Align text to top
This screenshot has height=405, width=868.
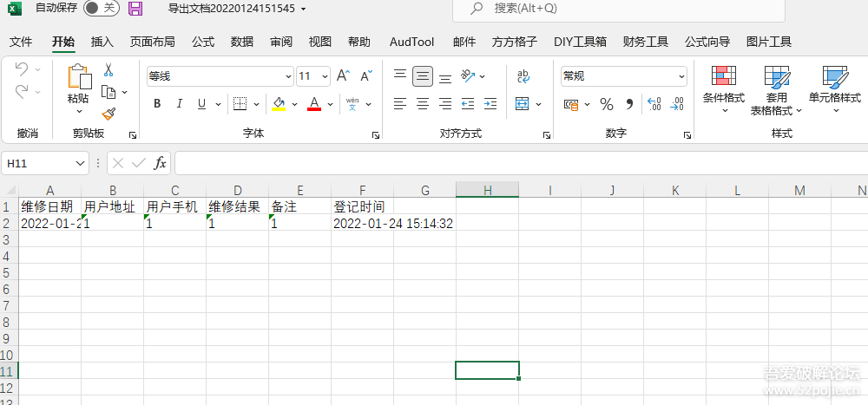400,74
